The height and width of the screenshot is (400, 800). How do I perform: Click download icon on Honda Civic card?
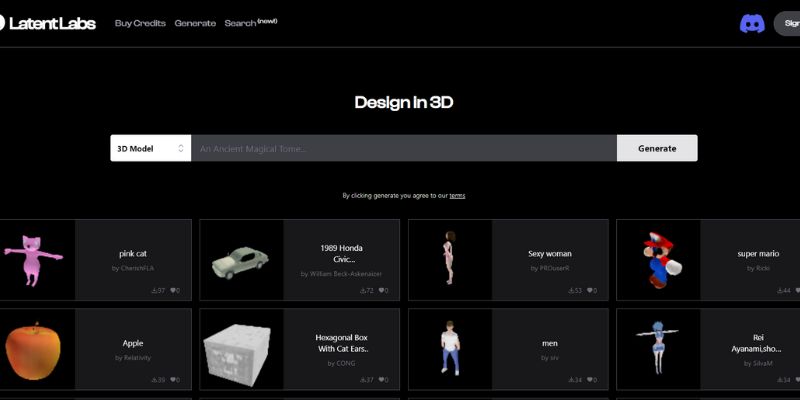click(363, 290)
